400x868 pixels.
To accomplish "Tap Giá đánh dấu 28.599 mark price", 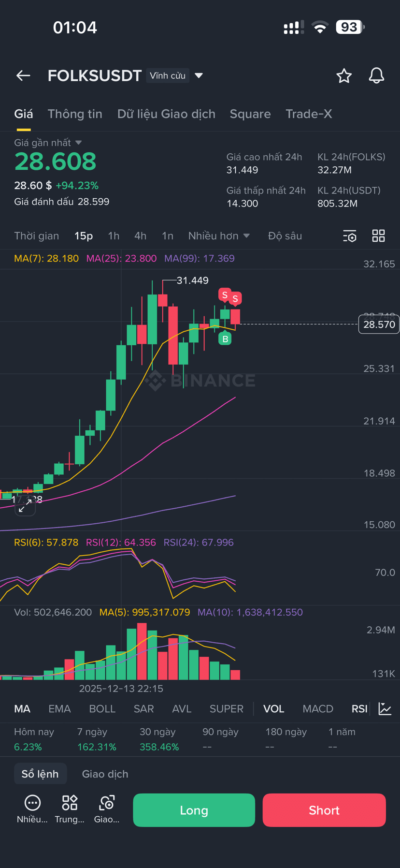I will pyautogui.click(x=61, y=202).
